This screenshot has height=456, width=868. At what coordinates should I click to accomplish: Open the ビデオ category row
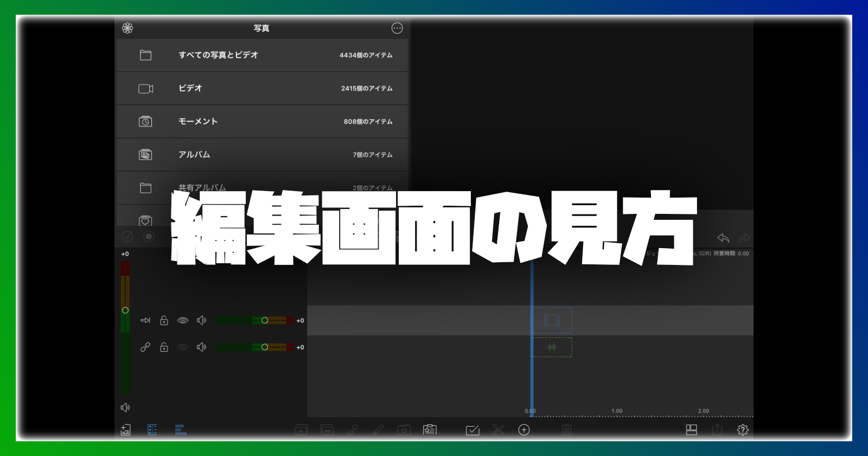click(x=262, y=88)
